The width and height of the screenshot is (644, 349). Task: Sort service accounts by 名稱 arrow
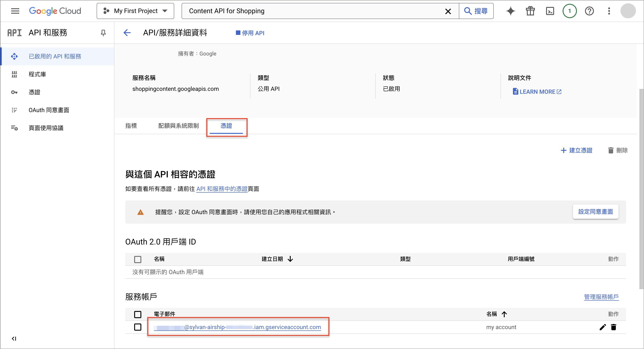pos(504,314)
